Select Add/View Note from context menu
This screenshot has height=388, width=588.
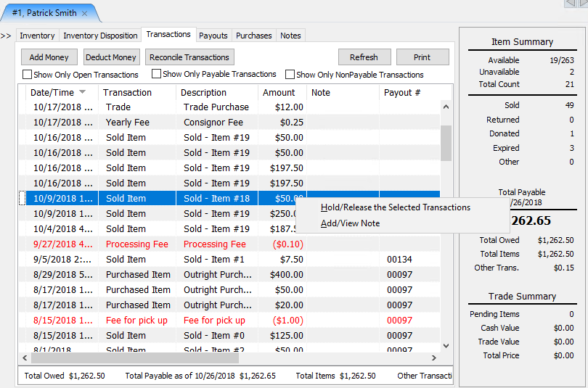[x=350, y=223]
